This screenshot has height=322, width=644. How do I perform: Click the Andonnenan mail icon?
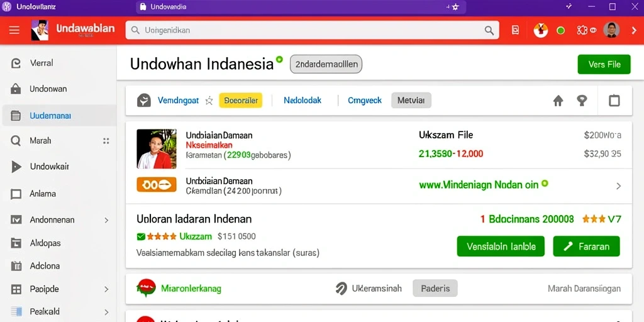pyautogui.click(x=16, y=220)
